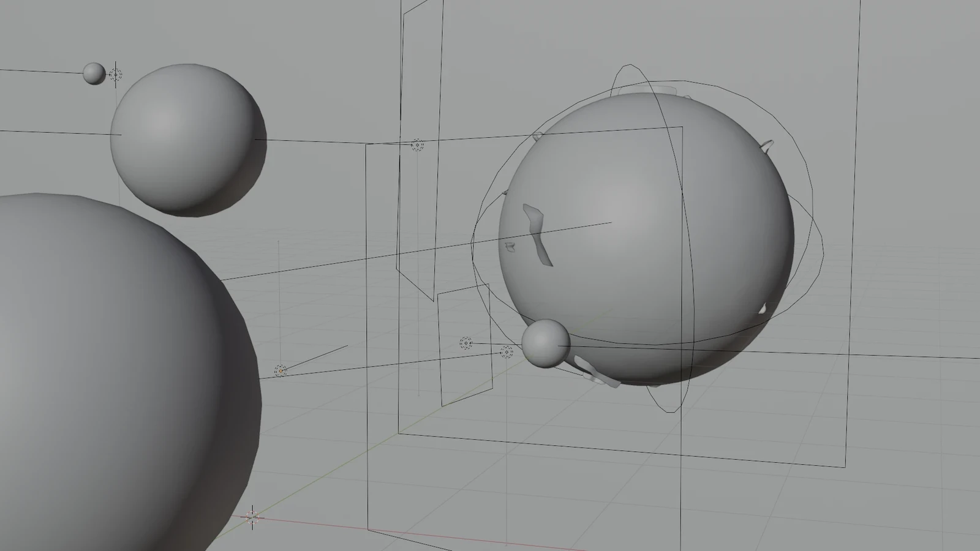
Task: Select the tiny sphere in the top-left corner
Action: point(94,73)
